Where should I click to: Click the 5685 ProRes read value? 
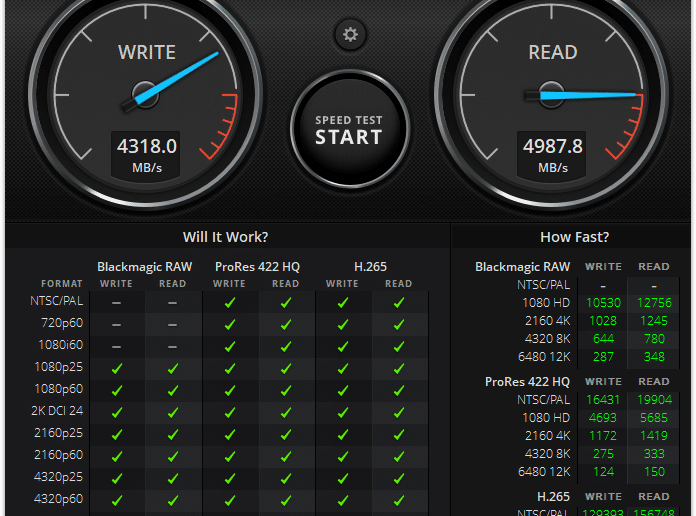(654, 418)
